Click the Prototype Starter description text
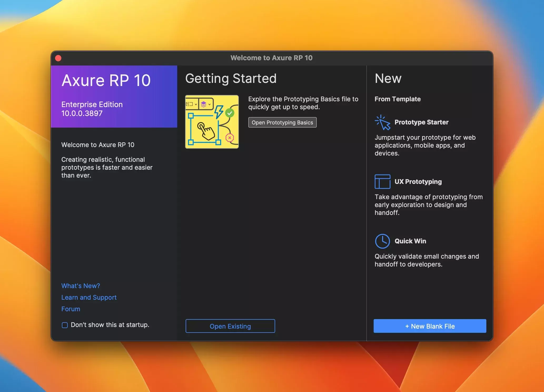This screenshot has width=544, height=392. click(425, 145)
